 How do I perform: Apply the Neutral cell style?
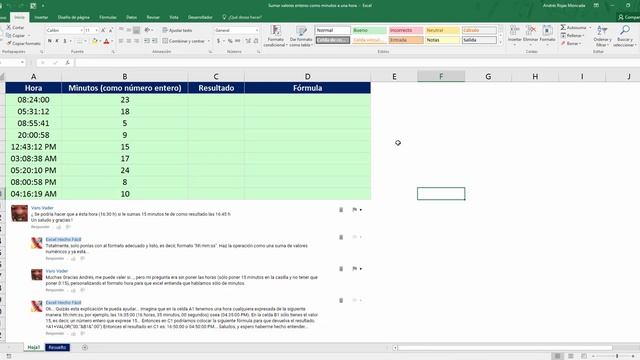442,31
